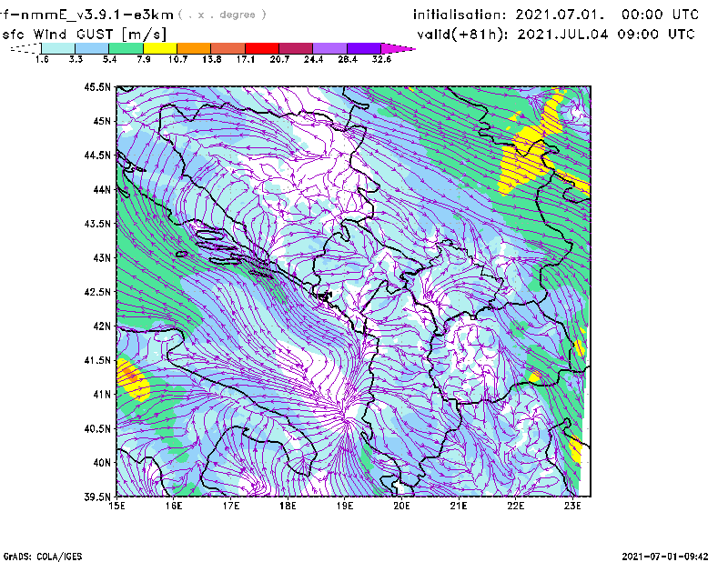The image size is (728, 562).
Task: Click the legend value 17.1
Action: coord(246,59)
